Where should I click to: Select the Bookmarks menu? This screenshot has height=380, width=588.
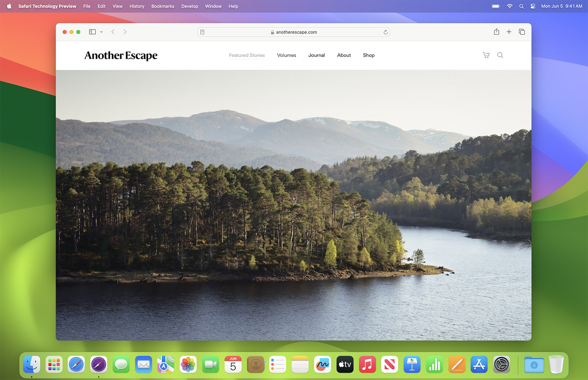(x=162, y=6)
